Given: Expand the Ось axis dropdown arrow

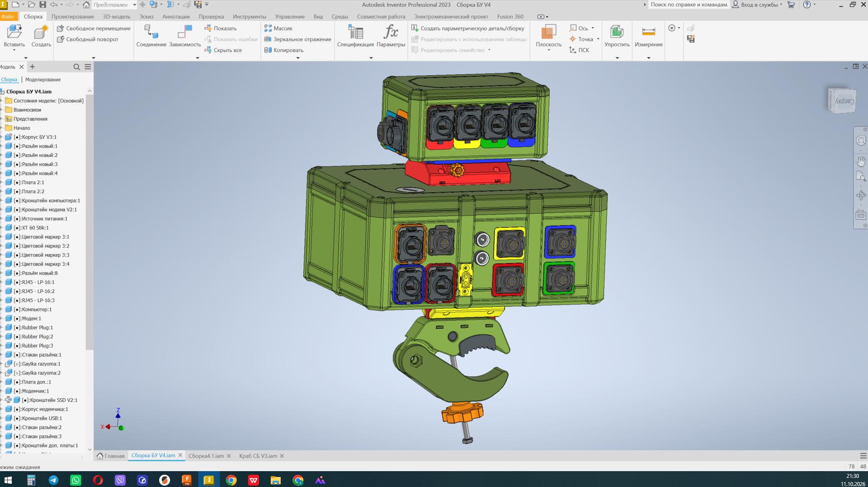Looking at the screenshot, I should pos(593,28).
